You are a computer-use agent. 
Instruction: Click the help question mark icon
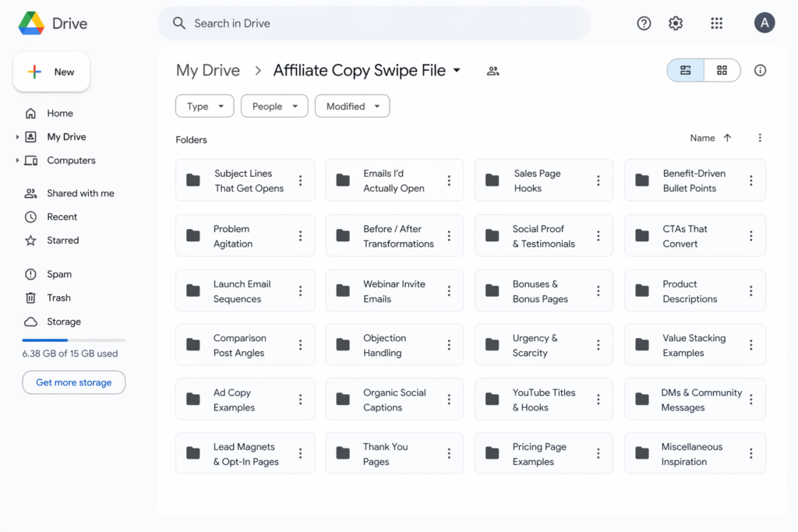tap(643, 23)
